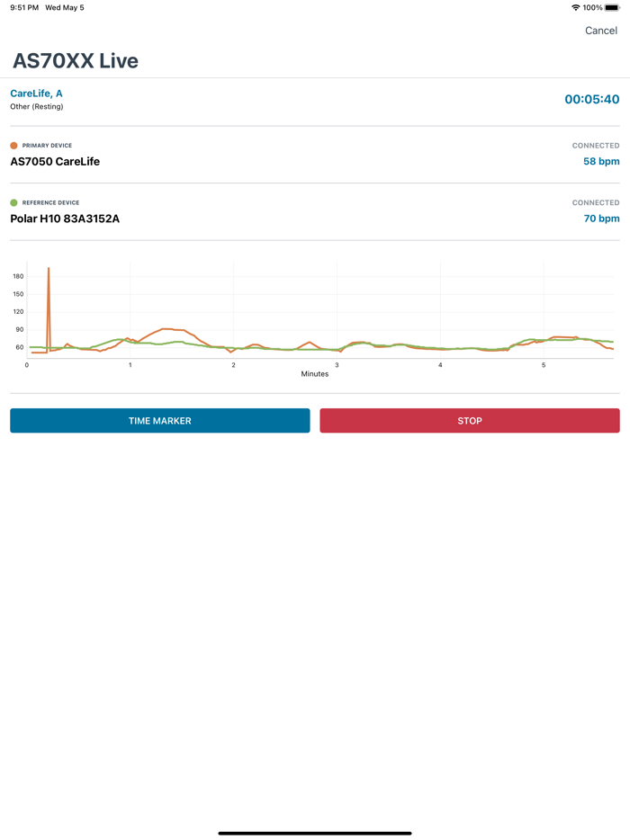This screenshot has width=630, height=840.
Task: Tap the elapsed timer 00:05:40
Action: click(x=591, y=100)
